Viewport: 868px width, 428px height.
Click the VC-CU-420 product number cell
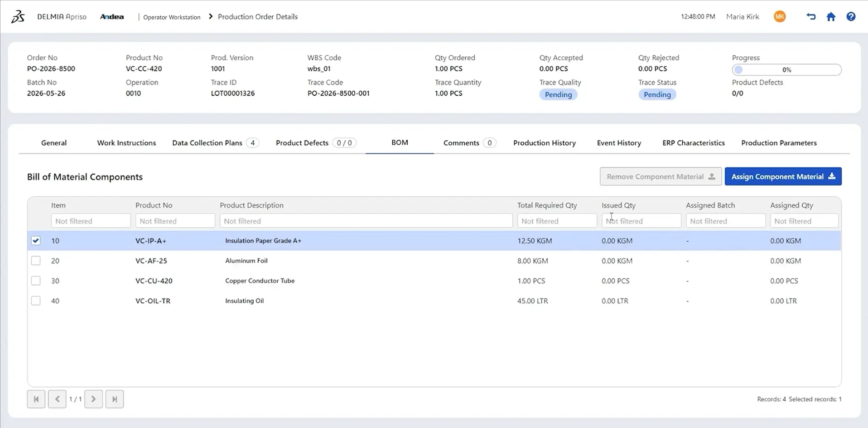[x=154, y=281]
